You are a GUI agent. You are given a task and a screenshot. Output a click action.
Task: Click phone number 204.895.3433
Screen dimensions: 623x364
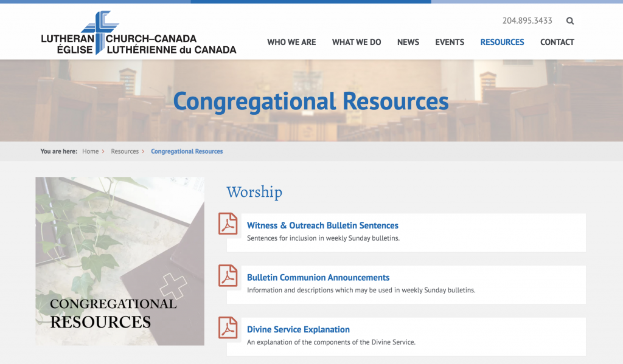[527, 21]
